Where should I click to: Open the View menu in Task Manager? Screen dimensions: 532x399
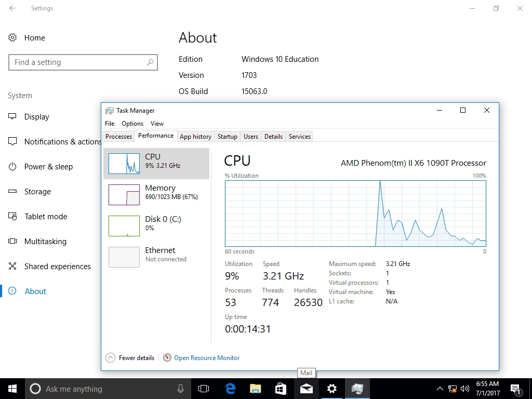coord(157,124)
